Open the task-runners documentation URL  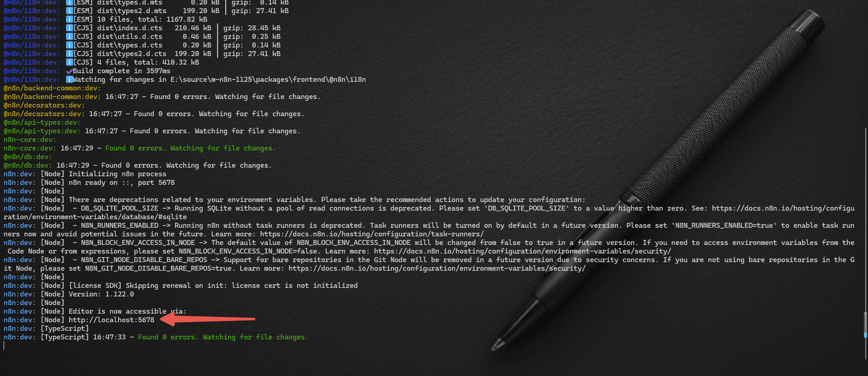pos(372,234)
